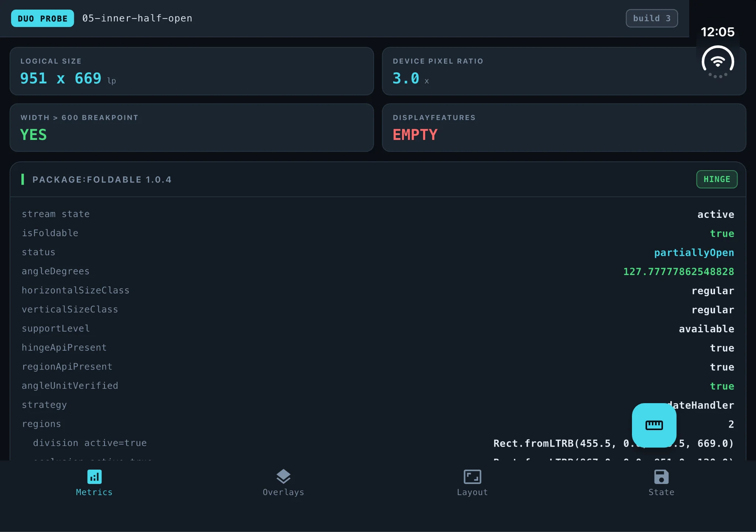Viewport: 756px width, 532px height.
Task: Click the supportLevel available value
Action: click(x=707, y=329)
